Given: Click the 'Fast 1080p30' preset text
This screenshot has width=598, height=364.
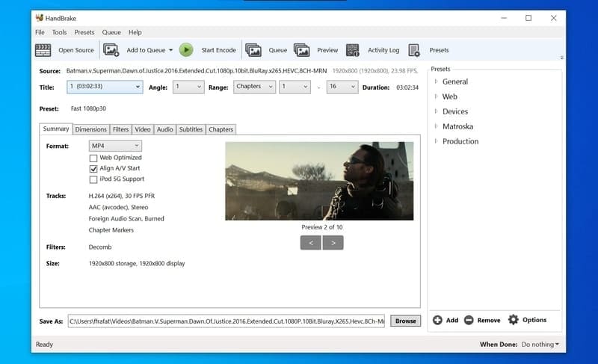Looking at the screenshot, I should tap(88, 108).
